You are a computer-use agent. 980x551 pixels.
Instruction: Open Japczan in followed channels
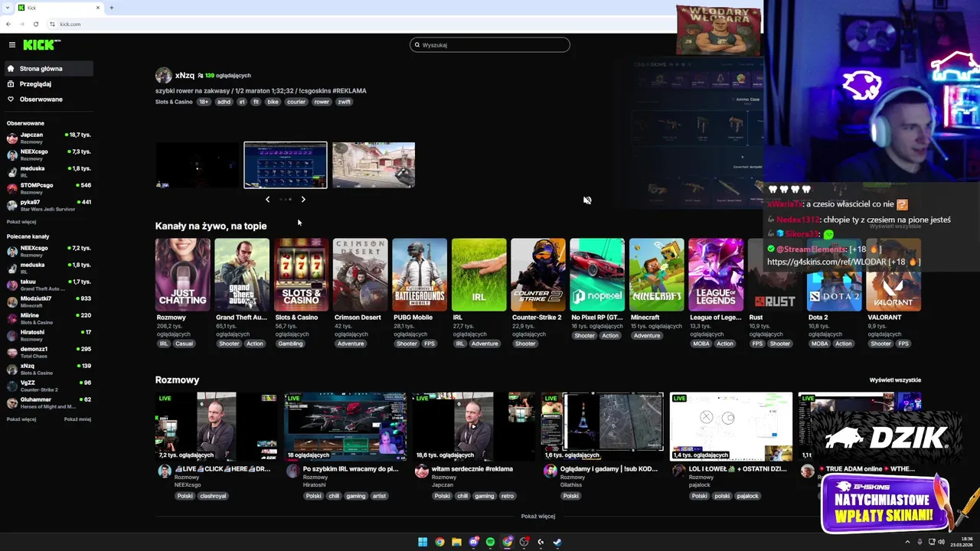pos(47,138)
